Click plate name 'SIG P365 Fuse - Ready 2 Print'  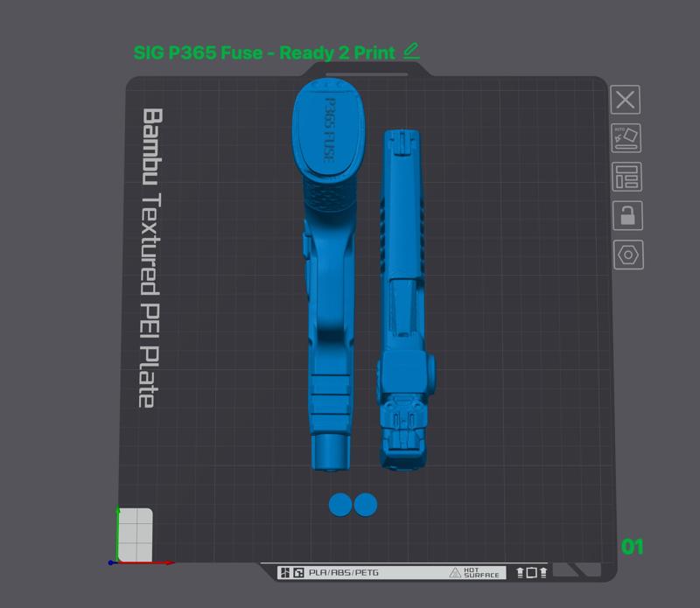[x=264, y=52]
